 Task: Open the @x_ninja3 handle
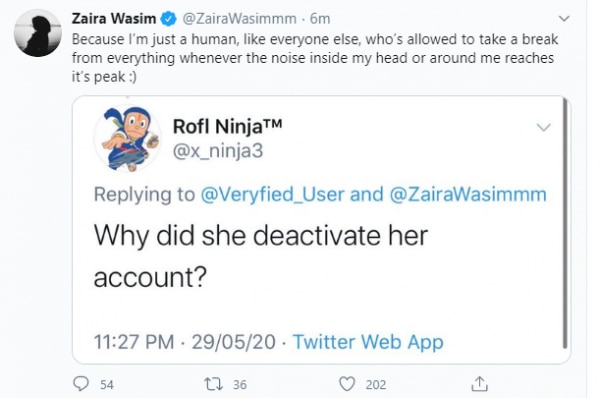(218, 151)
